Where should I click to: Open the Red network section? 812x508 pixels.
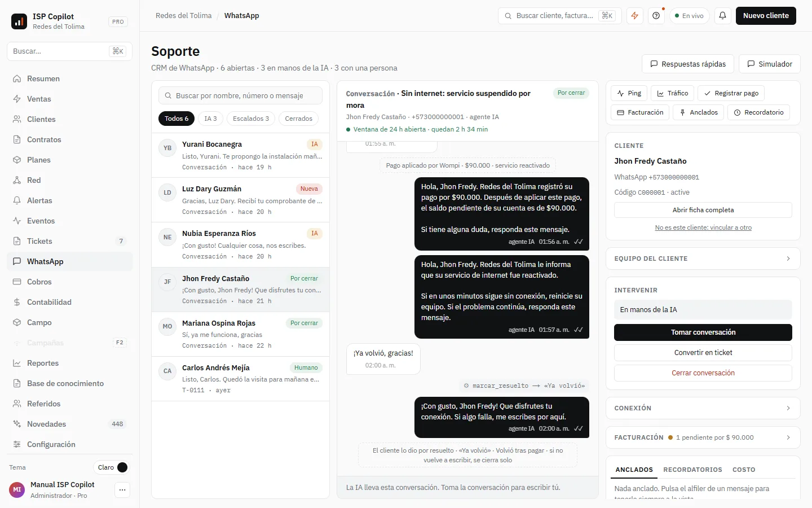pos(70,180)
